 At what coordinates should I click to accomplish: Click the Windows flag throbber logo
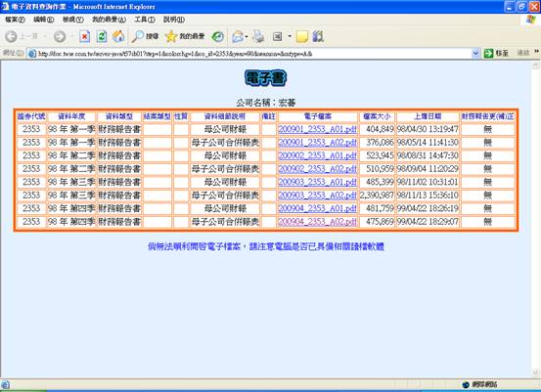530,20
